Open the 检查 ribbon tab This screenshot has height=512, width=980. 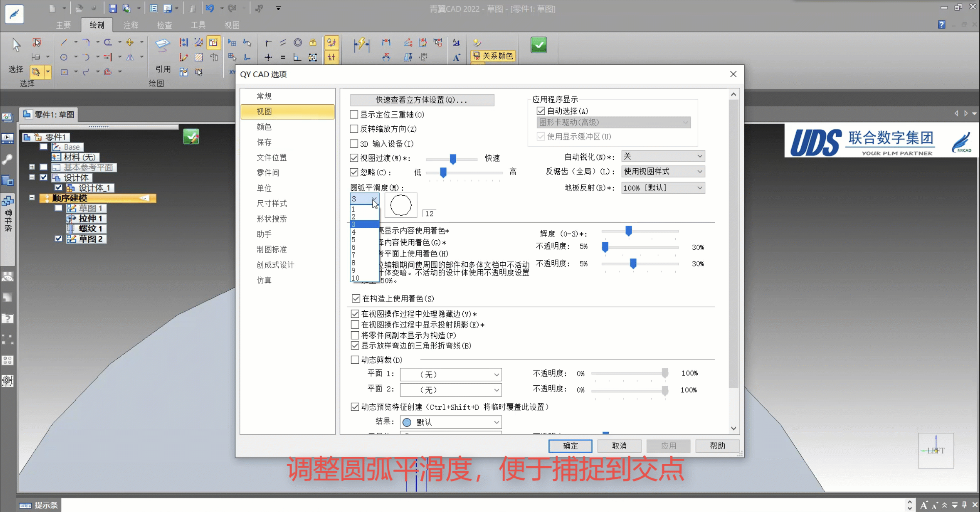pos(165,25)
